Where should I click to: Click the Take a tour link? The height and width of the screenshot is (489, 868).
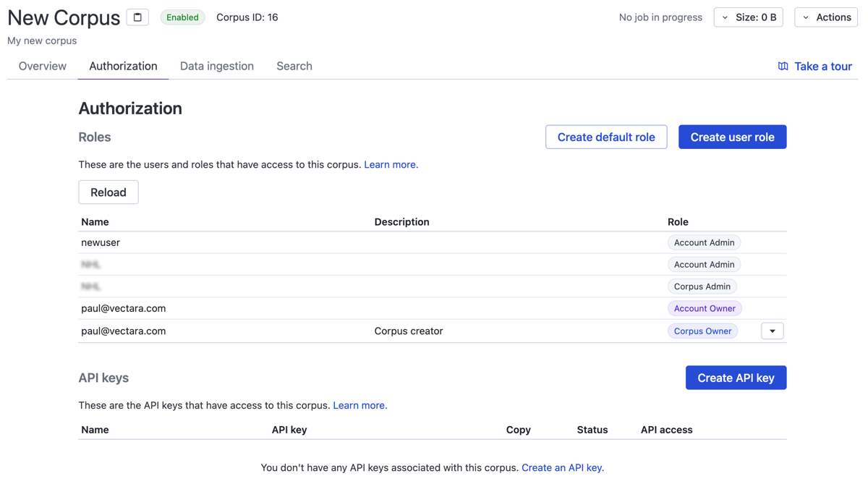click(x=822, y=67)
